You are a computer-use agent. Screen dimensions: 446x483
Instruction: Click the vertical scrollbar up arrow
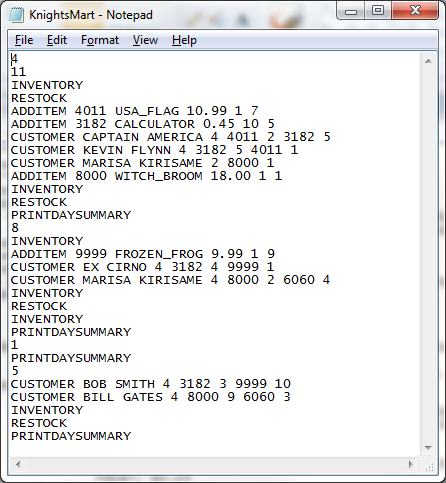point(429,61)
